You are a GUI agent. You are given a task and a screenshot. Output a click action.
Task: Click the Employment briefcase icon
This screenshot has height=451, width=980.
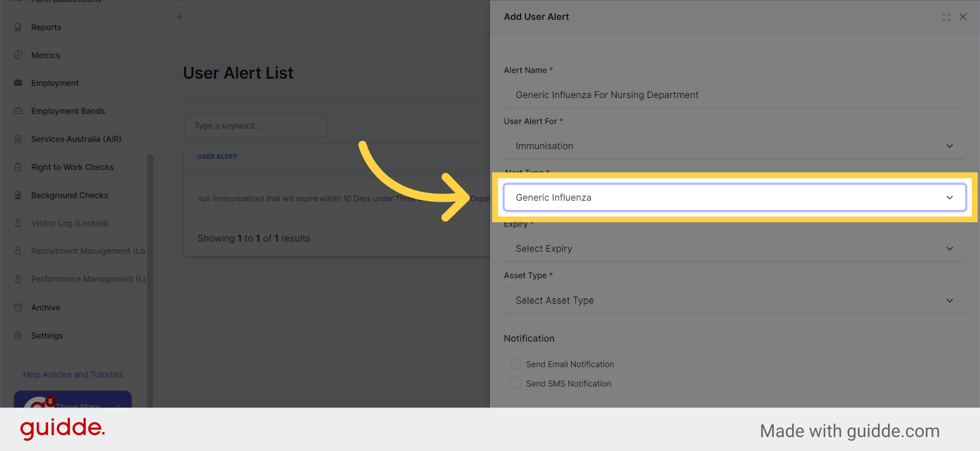coord(18,83)
